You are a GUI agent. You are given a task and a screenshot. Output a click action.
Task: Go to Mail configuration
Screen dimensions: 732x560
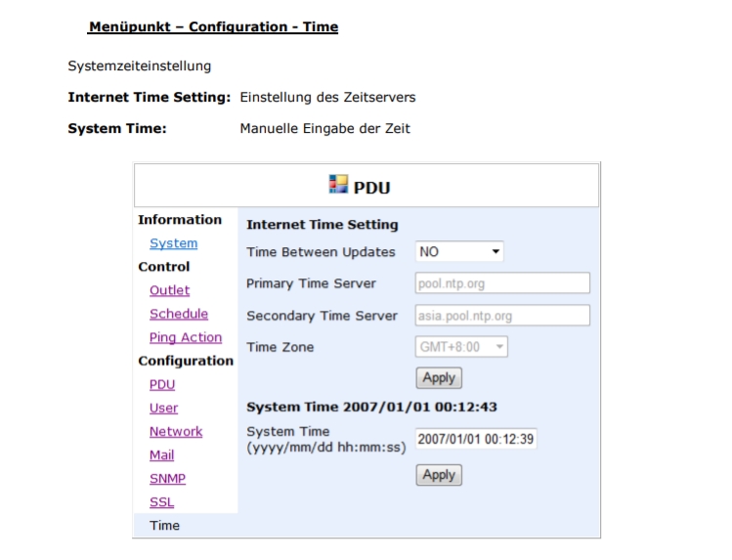coord(161,455)
